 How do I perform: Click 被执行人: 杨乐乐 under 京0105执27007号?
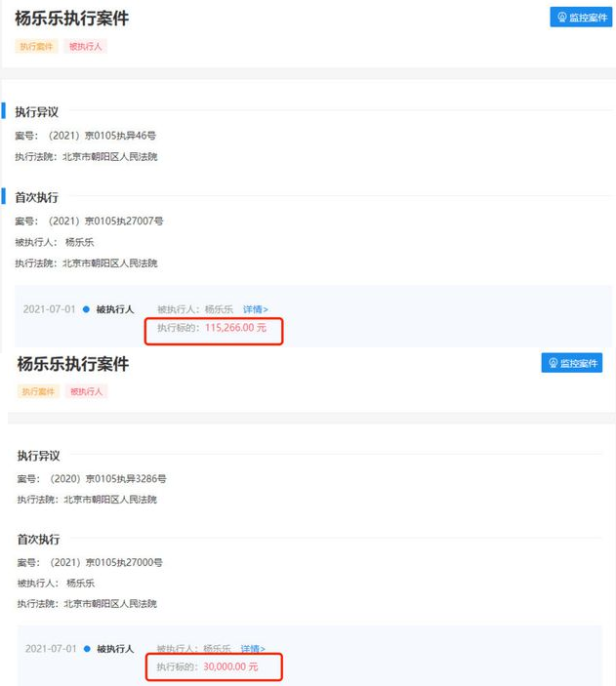tap(55, 242)
